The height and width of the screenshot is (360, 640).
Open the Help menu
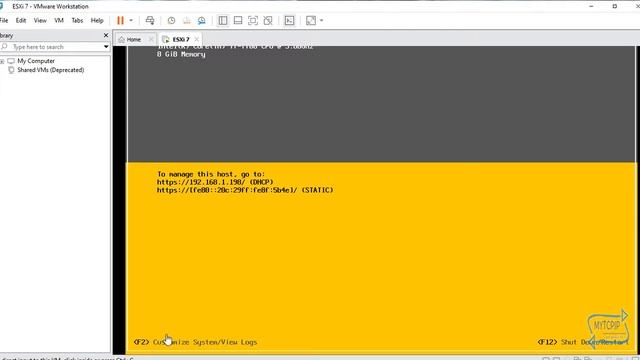click(x=97, y=20)
